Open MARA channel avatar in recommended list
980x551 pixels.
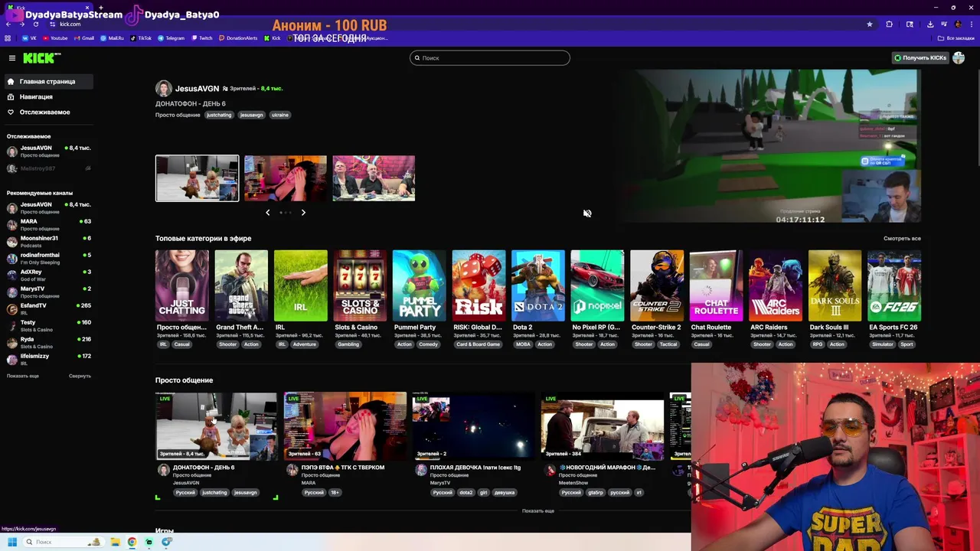pyautogui.click(x=12, y=224)
